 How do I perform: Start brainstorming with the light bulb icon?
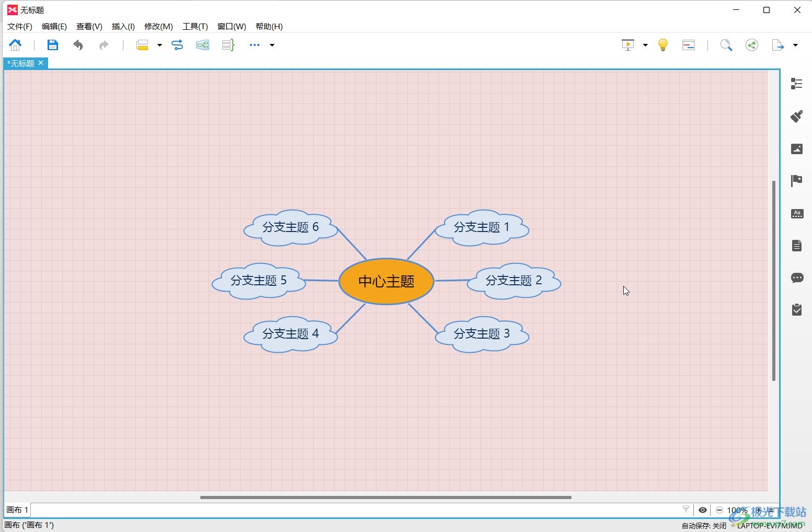663,45
